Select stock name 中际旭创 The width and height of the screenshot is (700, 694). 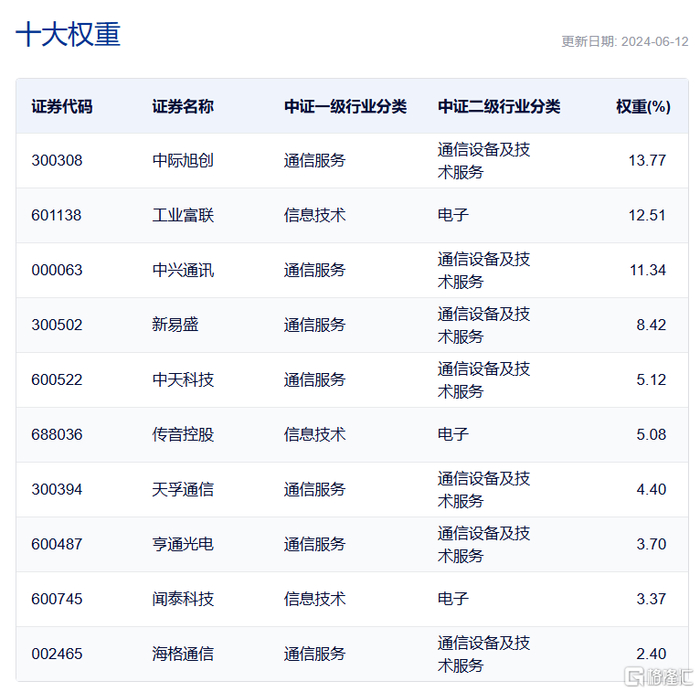[183, 160]
